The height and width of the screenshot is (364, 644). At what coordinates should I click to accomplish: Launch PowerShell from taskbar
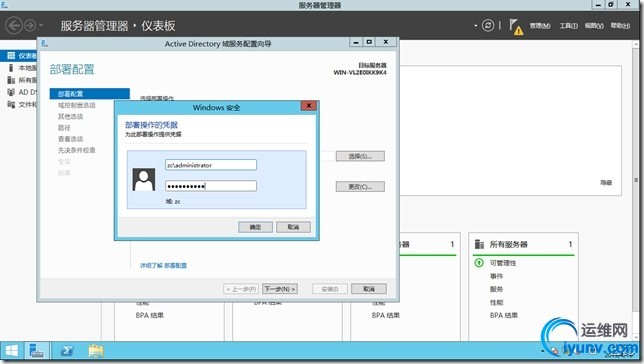tap(67, 351)
